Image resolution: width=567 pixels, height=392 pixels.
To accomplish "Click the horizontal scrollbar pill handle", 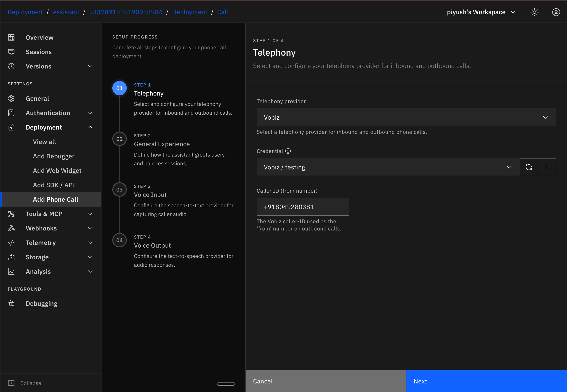I will tap(226, 384).
